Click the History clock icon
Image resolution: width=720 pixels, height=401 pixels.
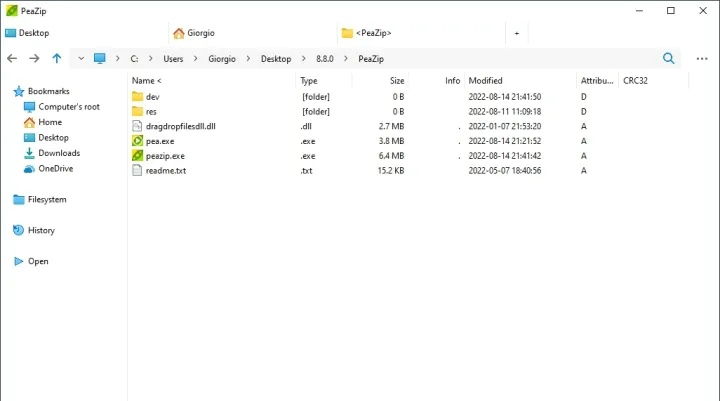[x=18, y=230]
